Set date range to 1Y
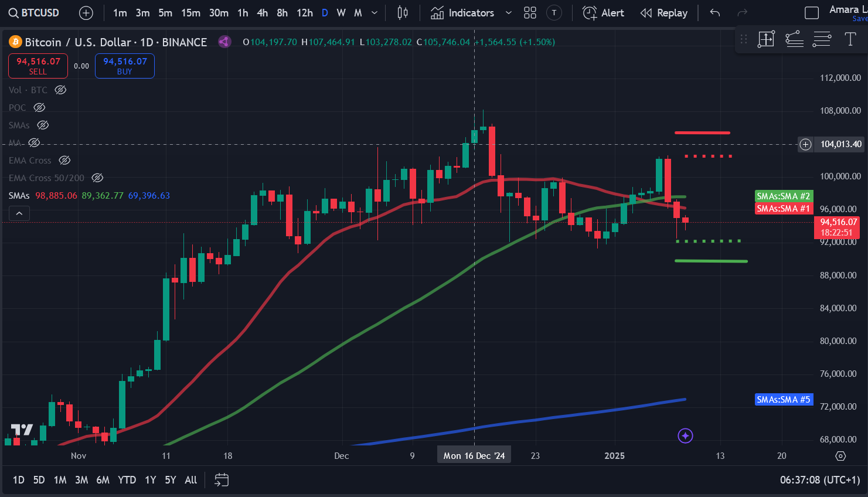The width and height of the screenshot is (868, 497). pyautogui.click(x=150, y=480)
